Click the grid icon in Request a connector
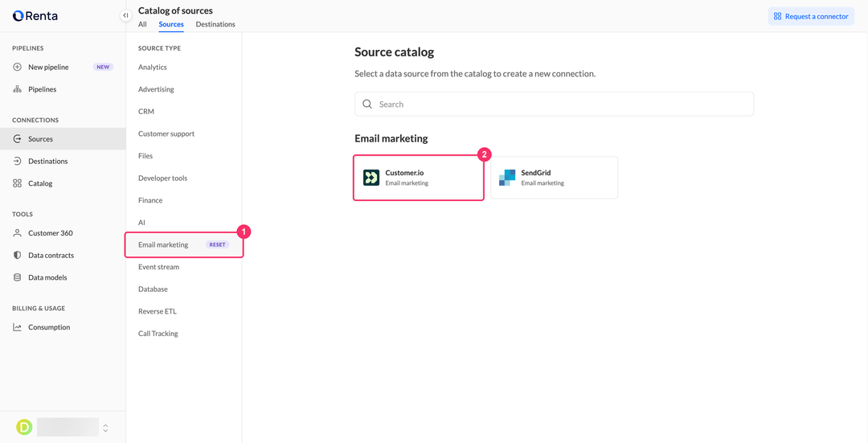The width and height of the screenshot is (868, 443). (778, 16)
